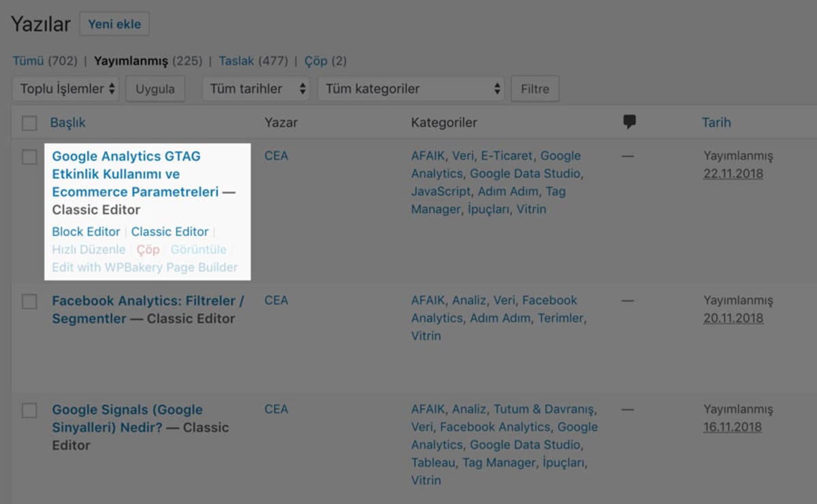Click the CEA author in the Google Signals row
817x504 pixels.
pos(276,409)
